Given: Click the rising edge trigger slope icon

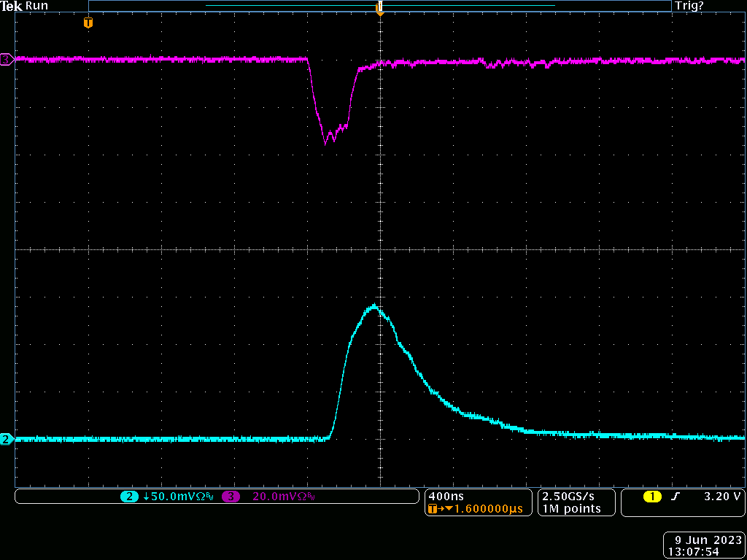Looking at the screenshot, I should point(674,497).
